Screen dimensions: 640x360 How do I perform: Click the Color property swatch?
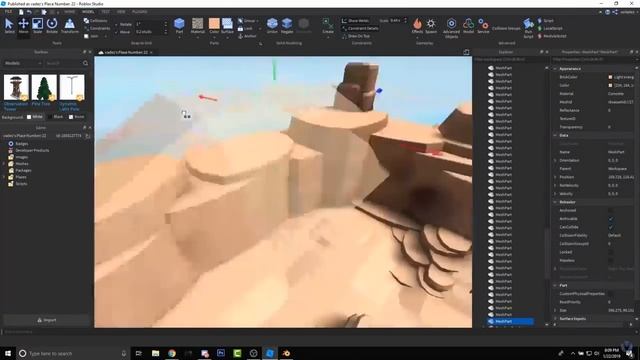[x=610, y=85]
